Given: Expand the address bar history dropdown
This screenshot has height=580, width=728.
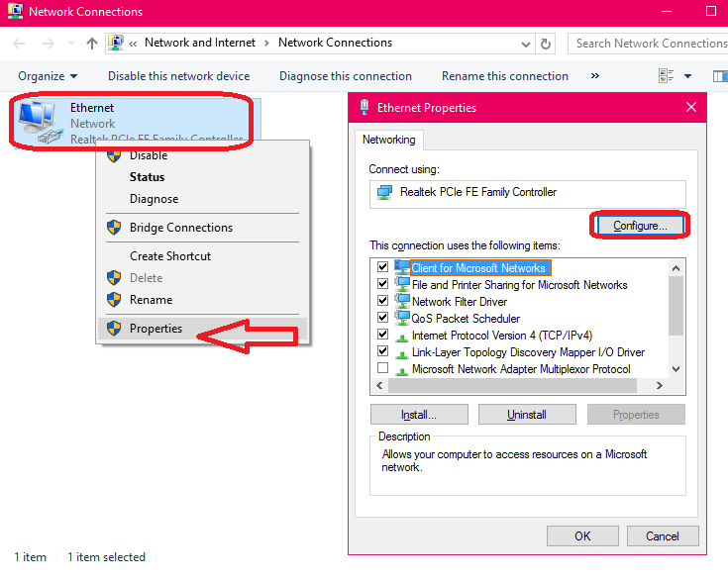Looking at the screenshot, I should (x=526, y=45).
